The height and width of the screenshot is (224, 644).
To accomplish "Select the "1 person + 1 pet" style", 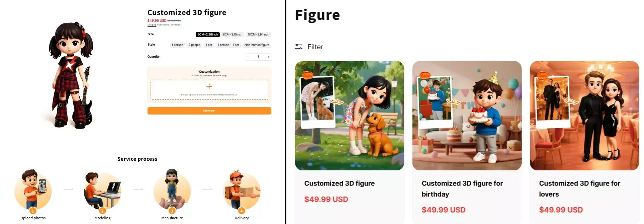I will tap(228, 45).
